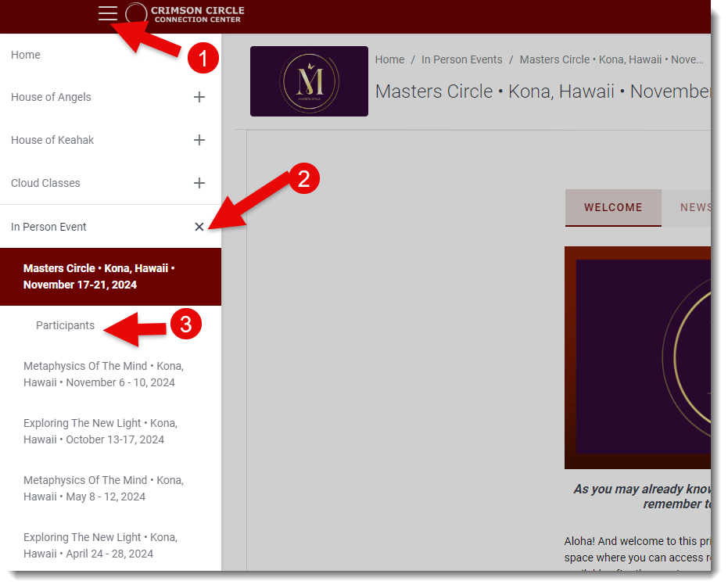Click the Crimson Circle Connection Center logo
The width and height of the screenshot is (728, 588).
(x=185, y=14)
